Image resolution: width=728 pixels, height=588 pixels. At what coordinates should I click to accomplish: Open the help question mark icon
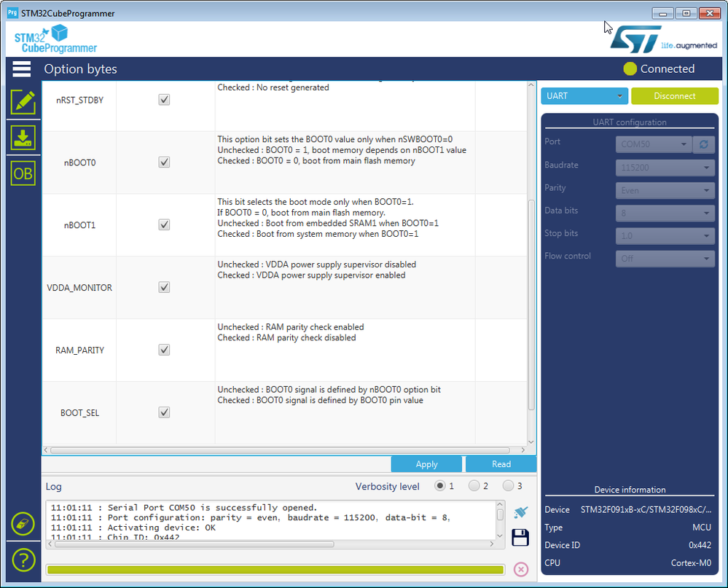pos(23,560)
